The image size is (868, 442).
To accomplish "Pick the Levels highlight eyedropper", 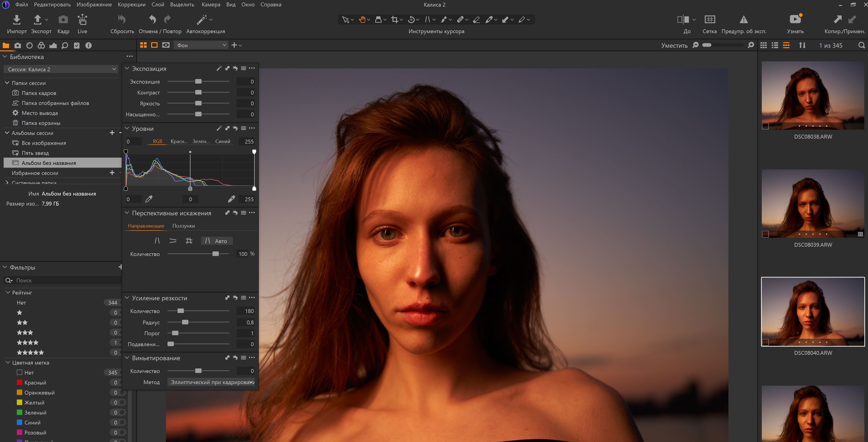I will tap(231, 199).
